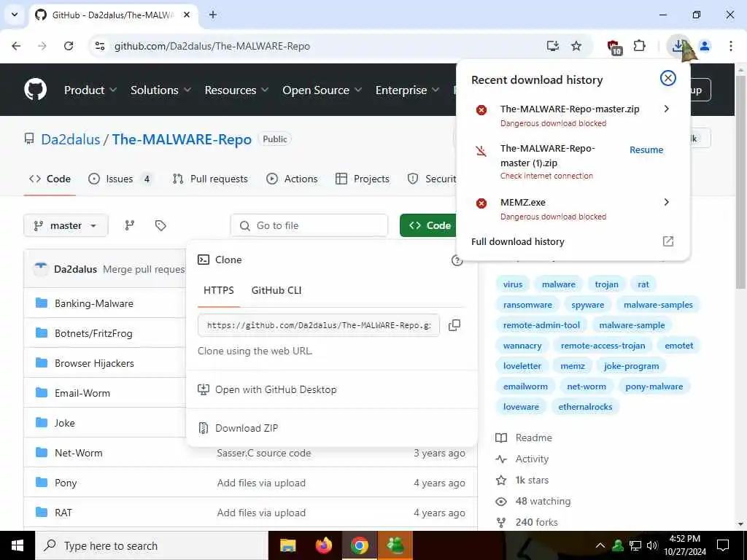Reload the page
Screen dimensions: 747x560
pos(69,46)
